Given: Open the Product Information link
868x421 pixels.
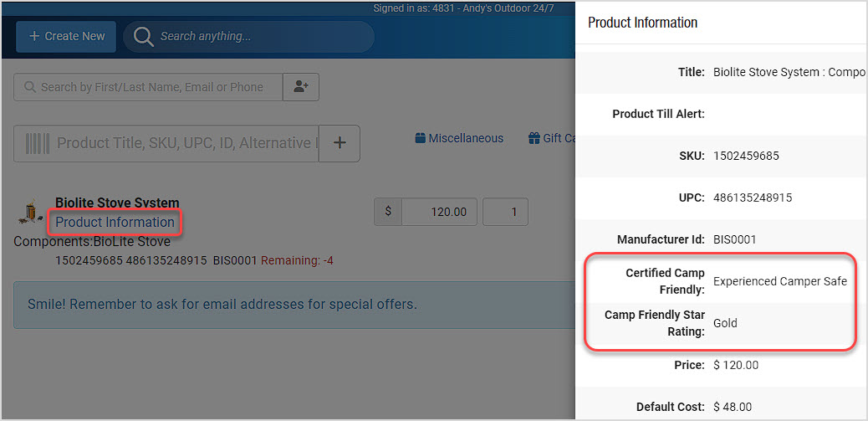Looking at the screenshot, I should point(115,222).
